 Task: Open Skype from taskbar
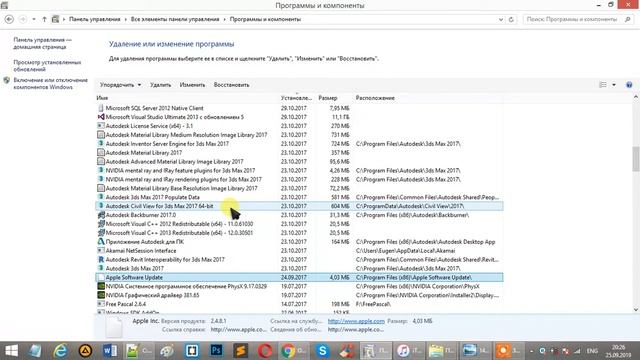(322, 351)
